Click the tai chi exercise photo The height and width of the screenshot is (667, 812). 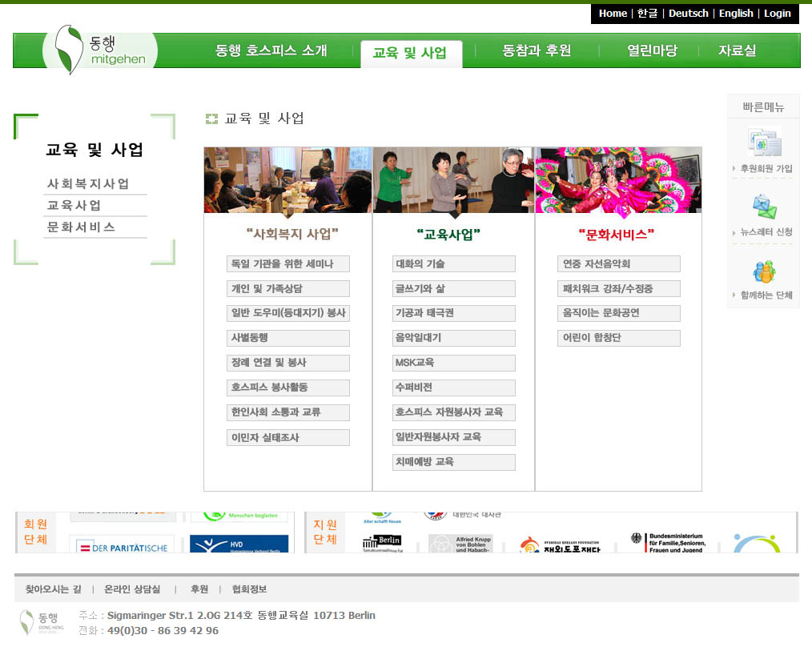(x=453, y=180)
